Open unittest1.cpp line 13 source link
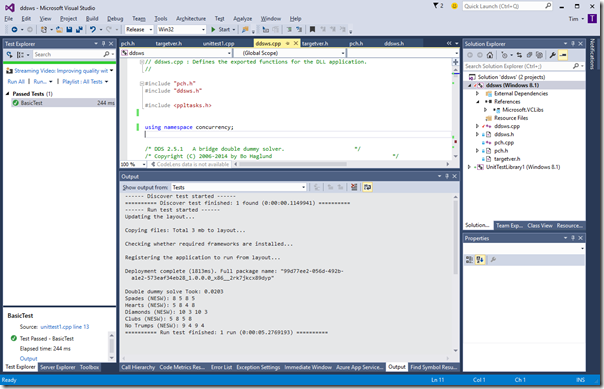 click(65, 327)
